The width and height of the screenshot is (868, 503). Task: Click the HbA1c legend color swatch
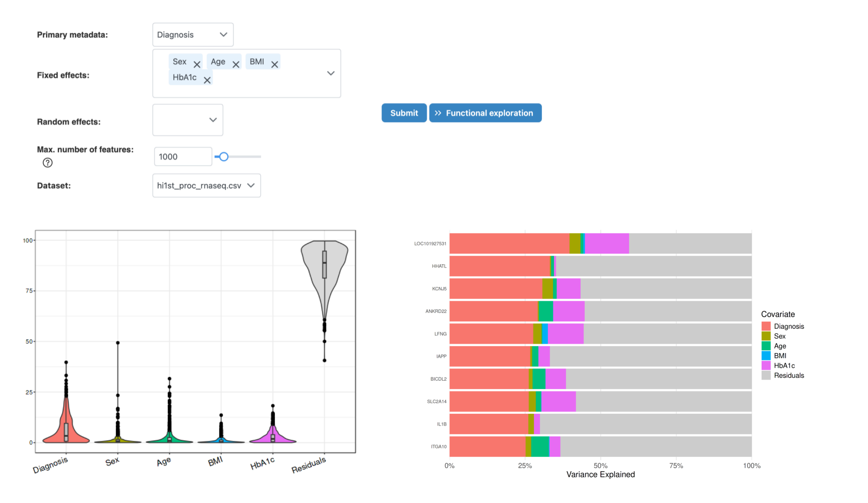click(x=766, y=366)
